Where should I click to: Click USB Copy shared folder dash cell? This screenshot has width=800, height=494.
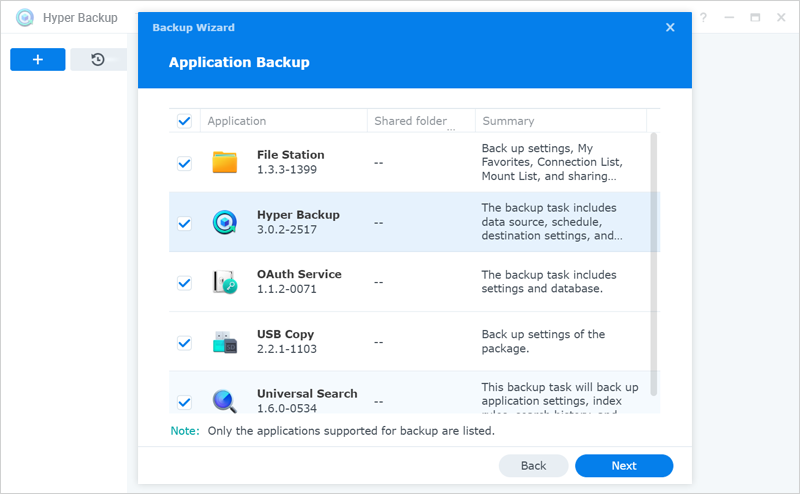[378, 342]
